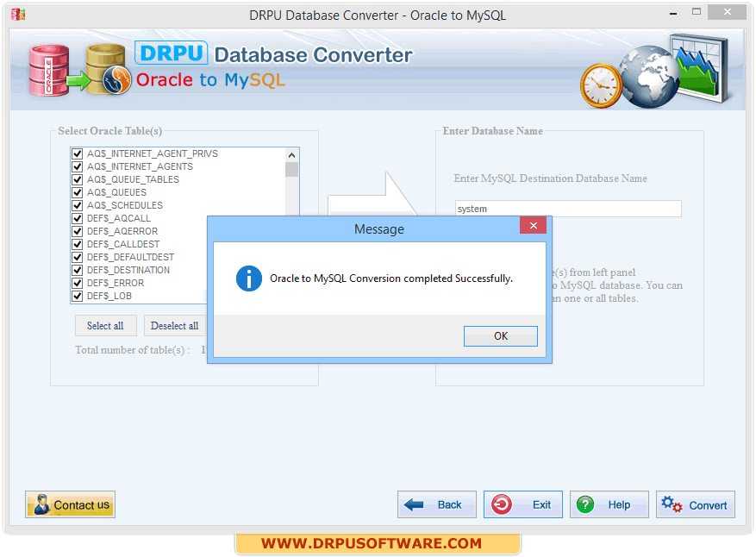Focus the MySQL destination database name field
Screen dimensions: 756x557
click(x=568, y=209)
